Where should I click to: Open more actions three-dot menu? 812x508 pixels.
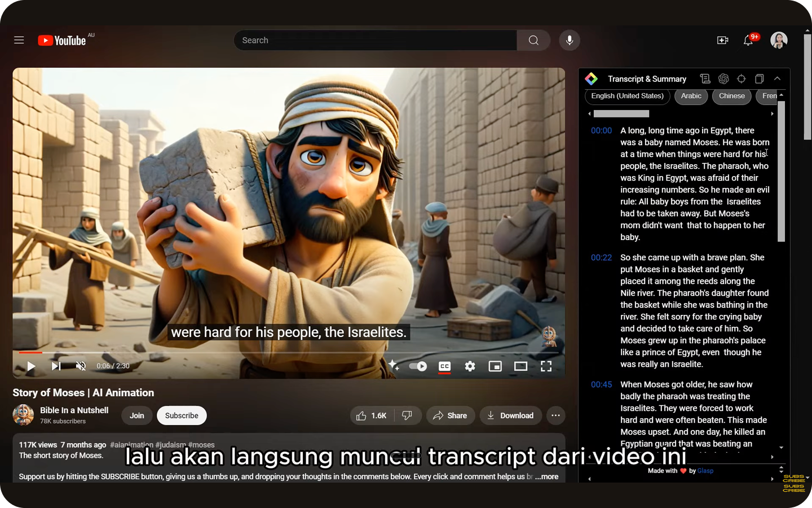(x=555, y=415)
